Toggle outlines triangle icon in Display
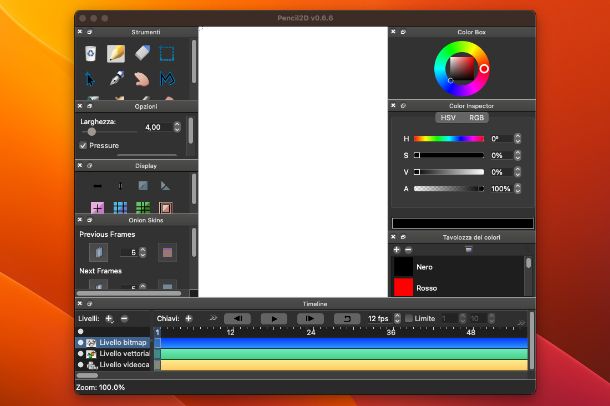Image resolution: width=610 pixels, height=406 pixels. [165, 186]
